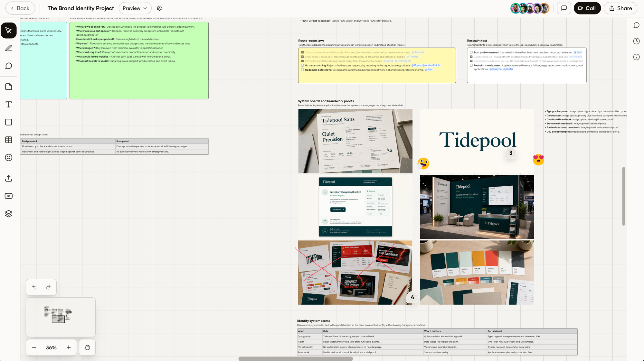Click the vertical scrollbar
The height and width of the screenshot is (361, 644).
(x=623, y=196)
